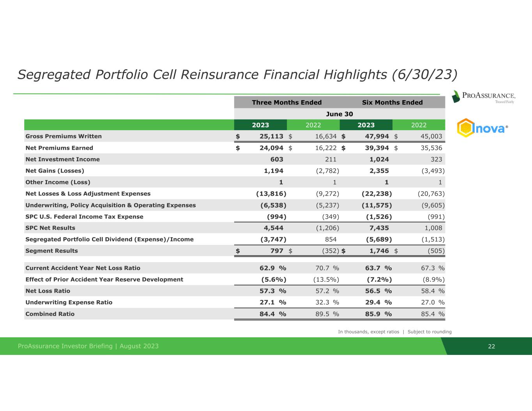Click the page number 22
This screenshot has width=532, height=411.
(491, 346)
